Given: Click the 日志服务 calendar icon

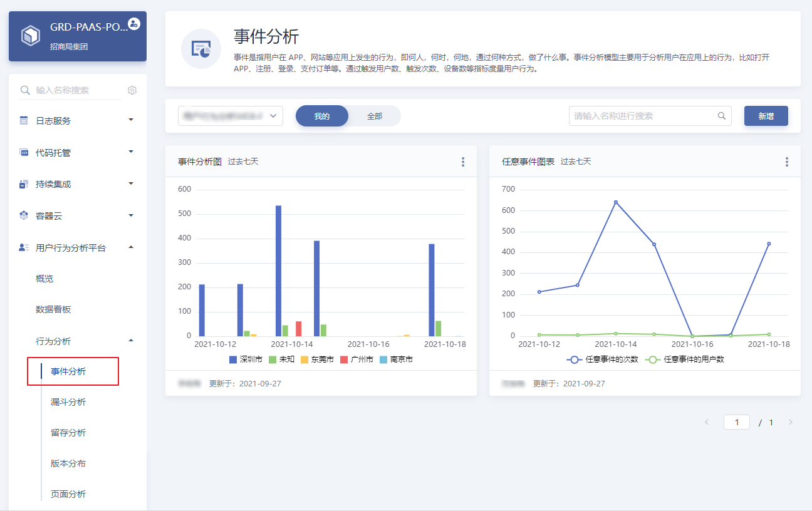Looking at the screenshot, I should (24, 120).
